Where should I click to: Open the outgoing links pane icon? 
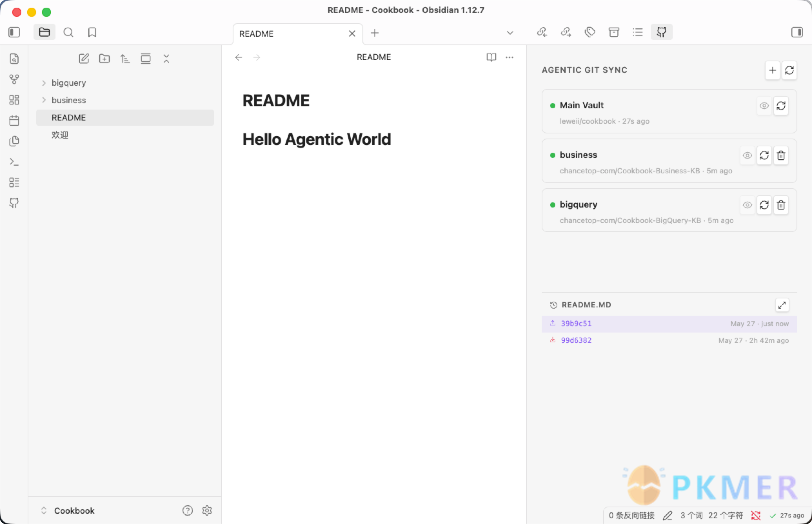pyautogui.click(x=566, y=32)
